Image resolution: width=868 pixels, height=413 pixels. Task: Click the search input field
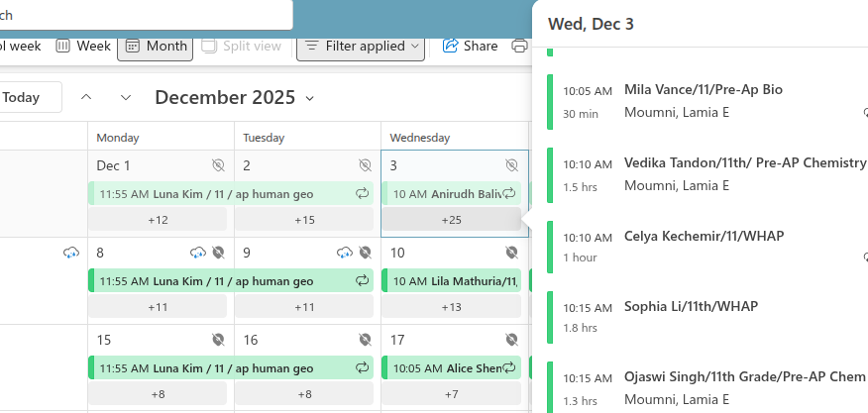[x=149, y=15]
